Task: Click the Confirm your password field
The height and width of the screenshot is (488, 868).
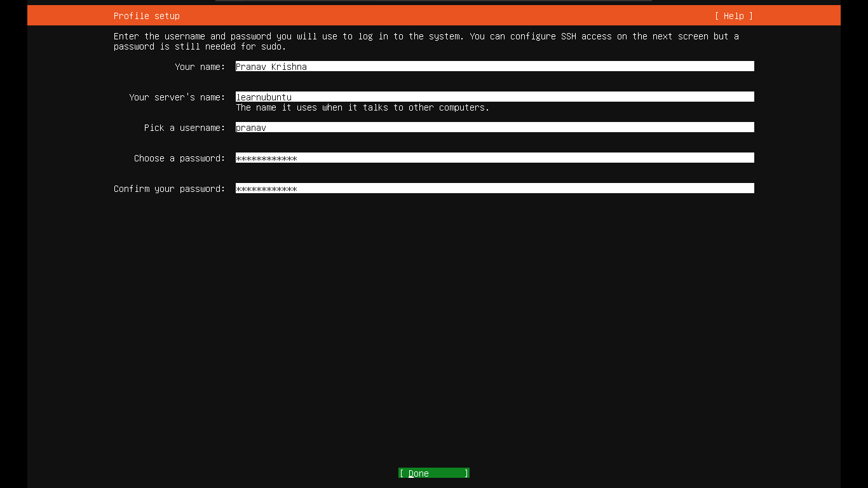Action: point(494,188)
